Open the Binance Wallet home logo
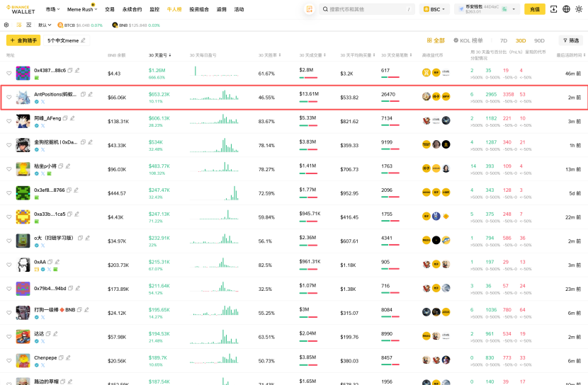The image size is (588, 385). tap(21, 9)
